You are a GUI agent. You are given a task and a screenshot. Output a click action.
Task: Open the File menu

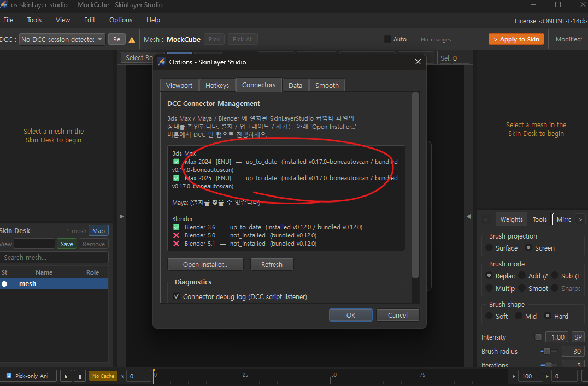8,20
